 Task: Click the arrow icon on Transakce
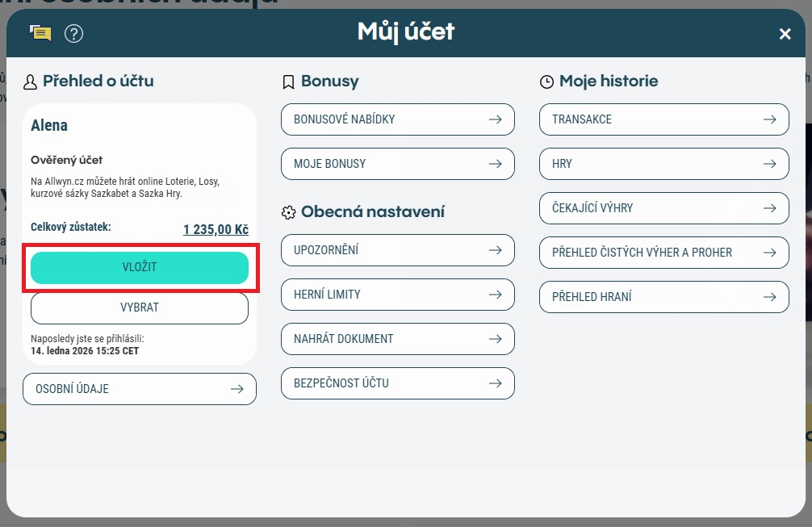coord(769,119)
